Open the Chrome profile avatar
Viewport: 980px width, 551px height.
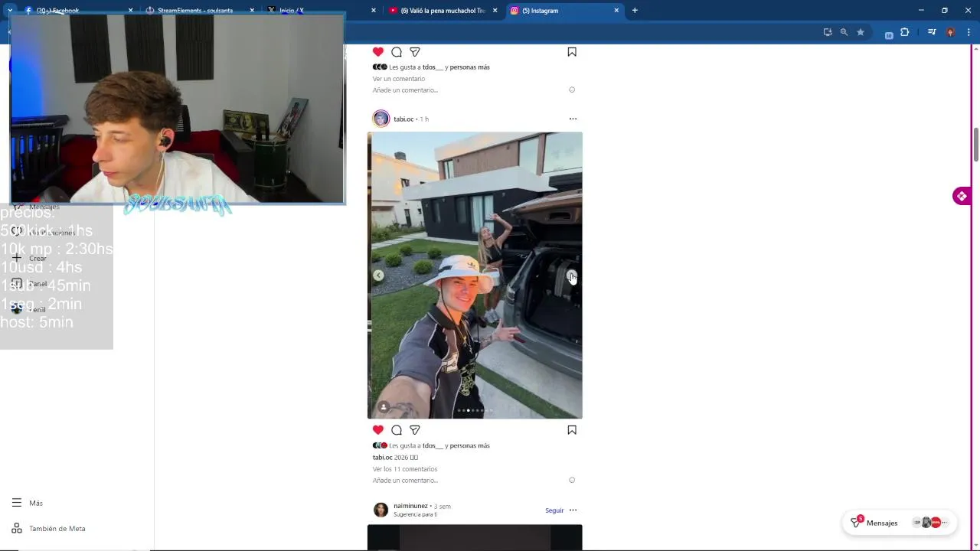pos(950,32)
